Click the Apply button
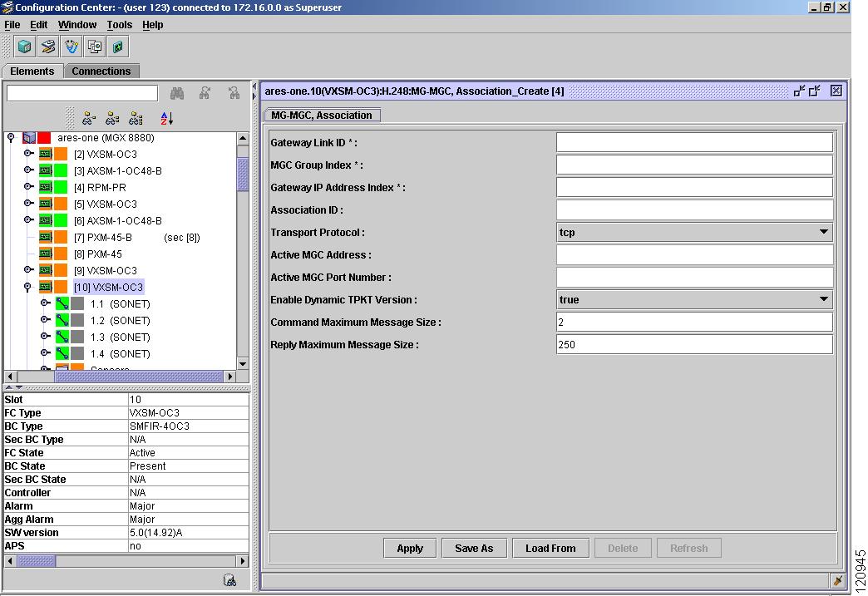The height and width of the screenshot is (596, 868). click(410, 549)
